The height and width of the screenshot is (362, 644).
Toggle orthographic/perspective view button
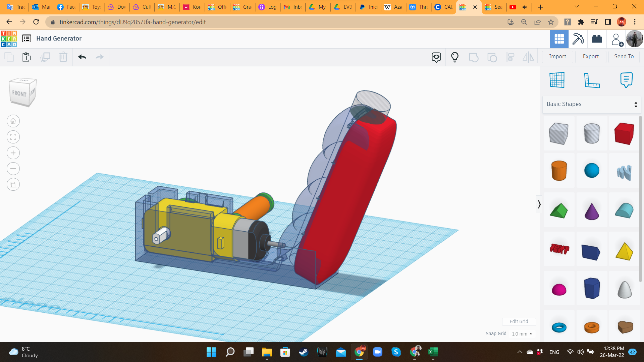click(x=13, y=184)
